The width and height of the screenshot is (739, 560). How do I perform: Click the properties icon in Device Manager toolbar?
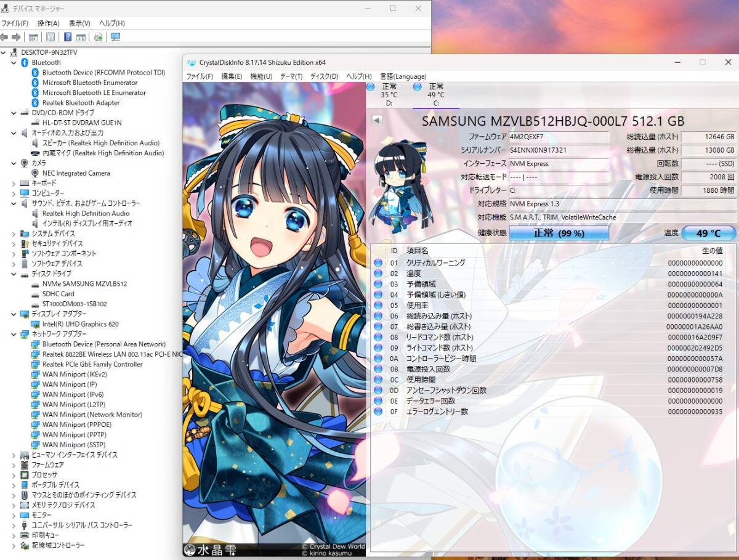pos(50,37)
